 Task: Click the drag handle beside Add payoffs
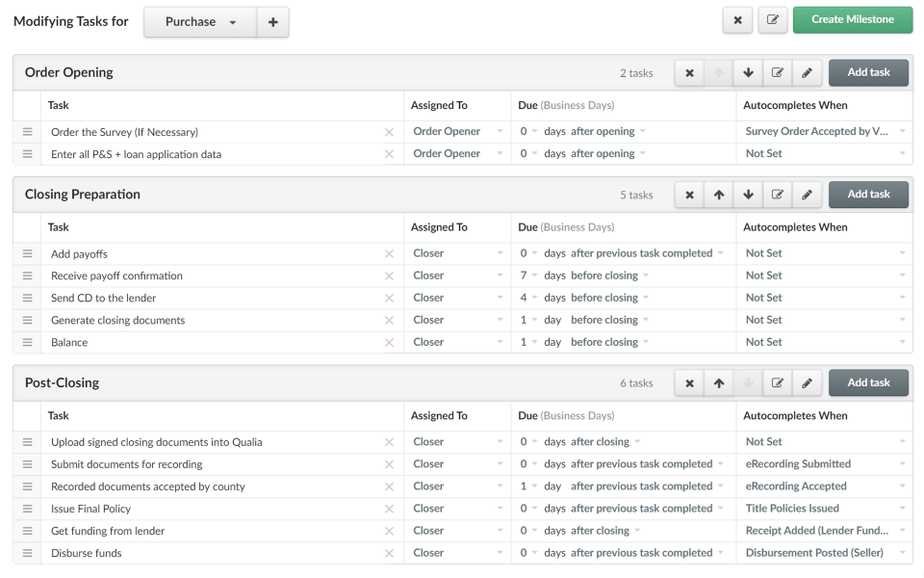click(27, 253)
